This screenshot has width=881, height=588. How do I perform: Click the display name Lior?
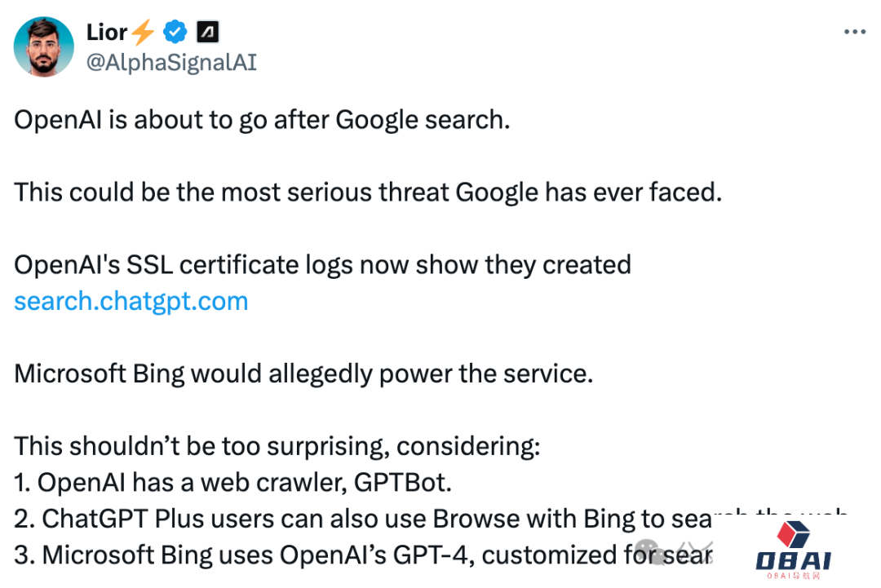(x=107, y=32)
